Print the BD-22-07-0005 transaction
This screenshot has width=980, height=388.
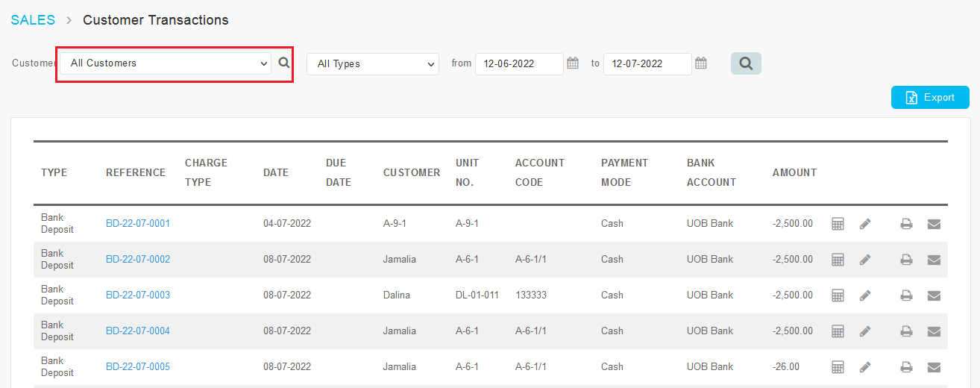click(906, 367)
